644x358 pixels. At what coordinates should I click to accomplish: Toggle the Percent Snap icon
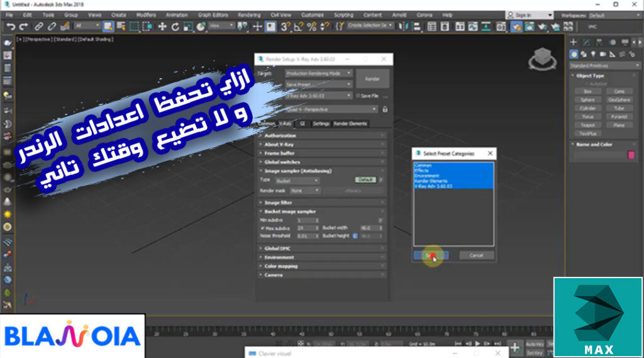tap(312, 26)
